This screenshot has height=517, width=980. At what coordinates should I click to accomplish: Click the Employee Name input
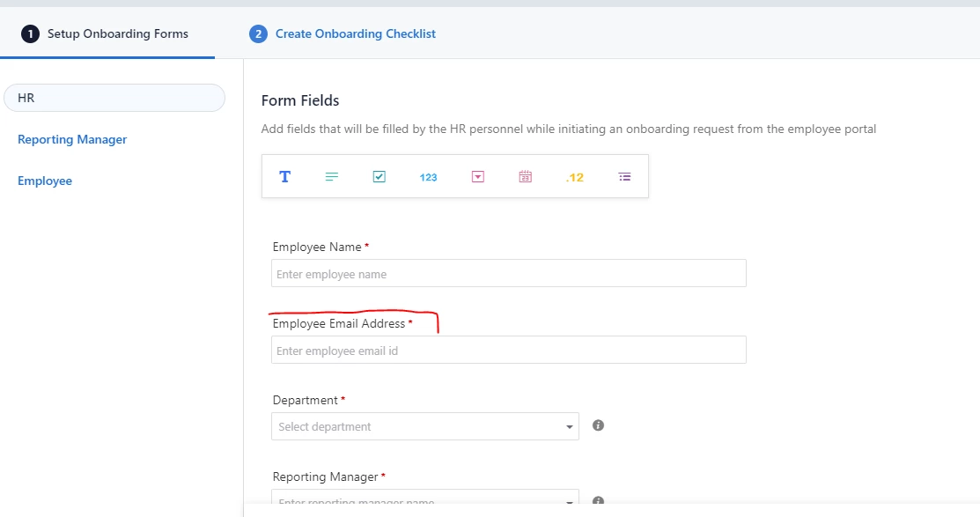pos(509,273)
